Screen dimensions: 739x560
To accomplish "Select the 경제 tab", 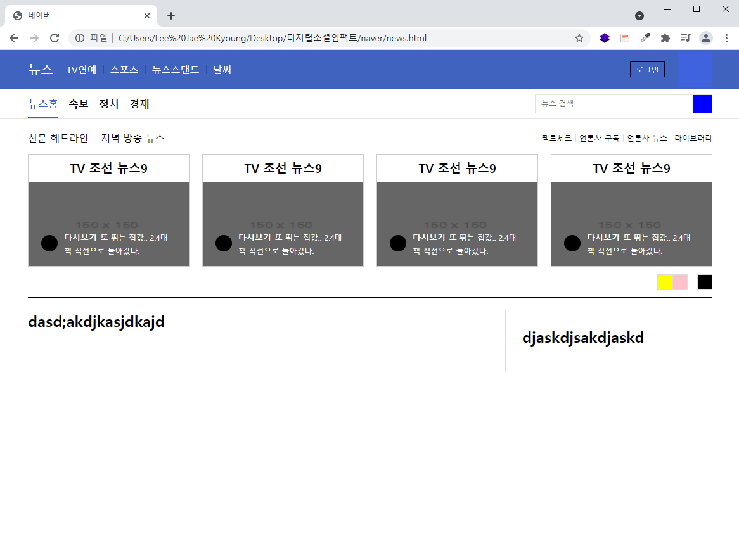I will pos(139,104).
